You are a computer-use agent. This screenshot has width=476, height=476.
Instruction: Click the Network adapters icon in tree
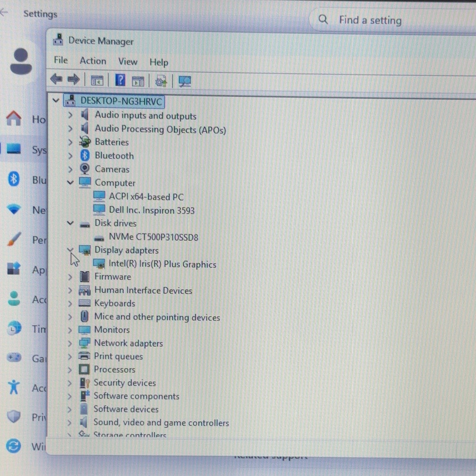pyautogui.click(x=84, y=343)
